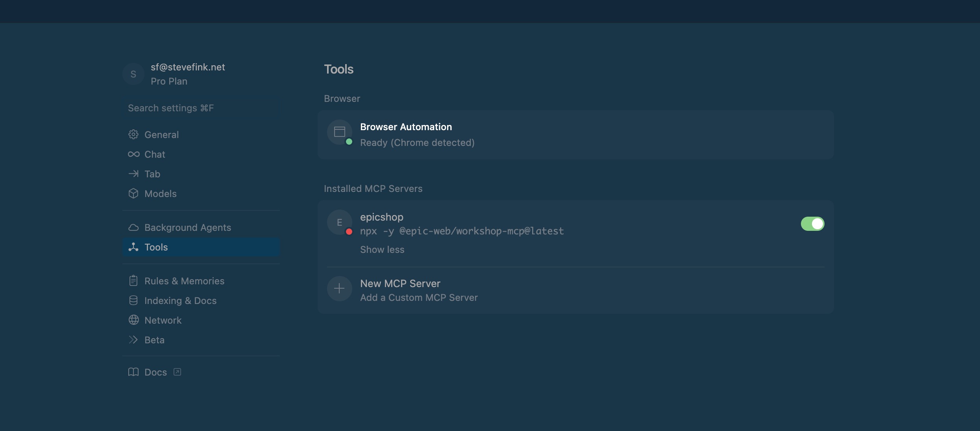This screenshot has width=980, height=431.
Task: Click the General gear icon
Action: 133,134
